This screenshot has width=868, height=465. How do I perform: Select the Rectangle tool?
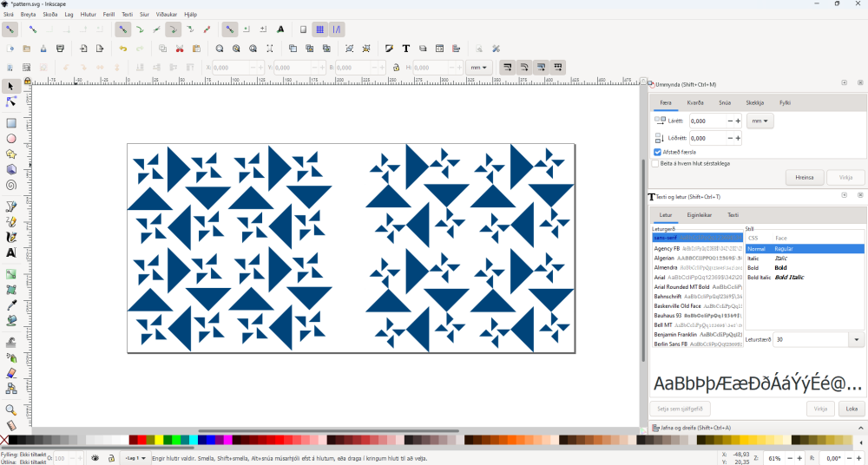click(x=10, y=123)
